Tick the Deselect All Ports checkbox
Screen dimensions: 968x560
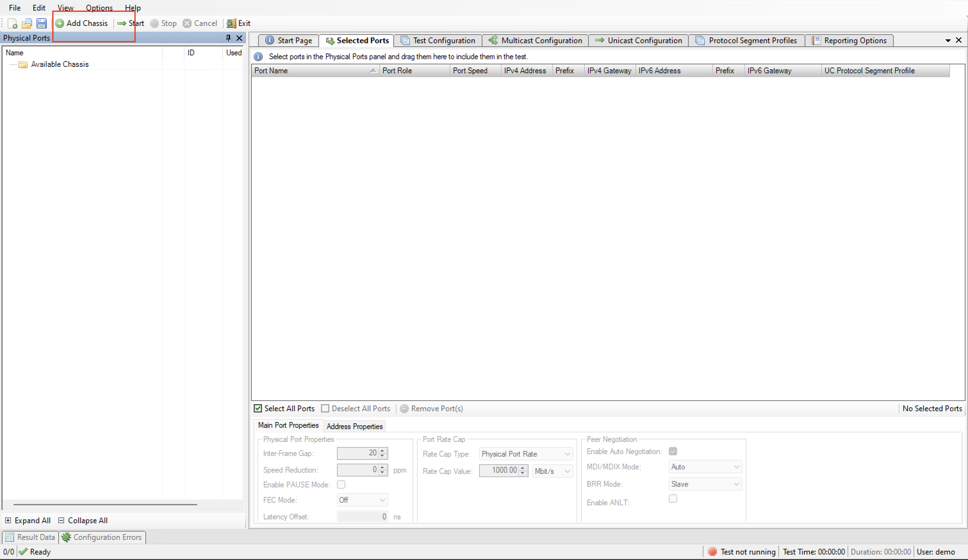[325, 408]
